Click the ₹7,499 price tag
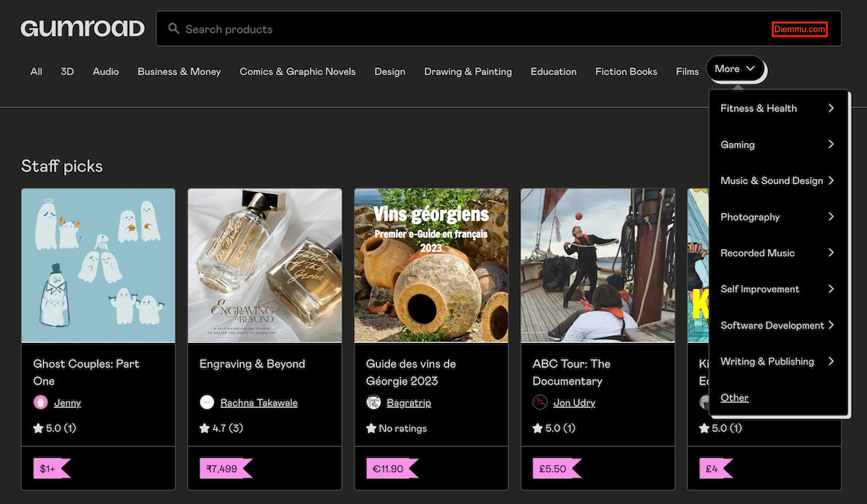 (x=226, y=469)
